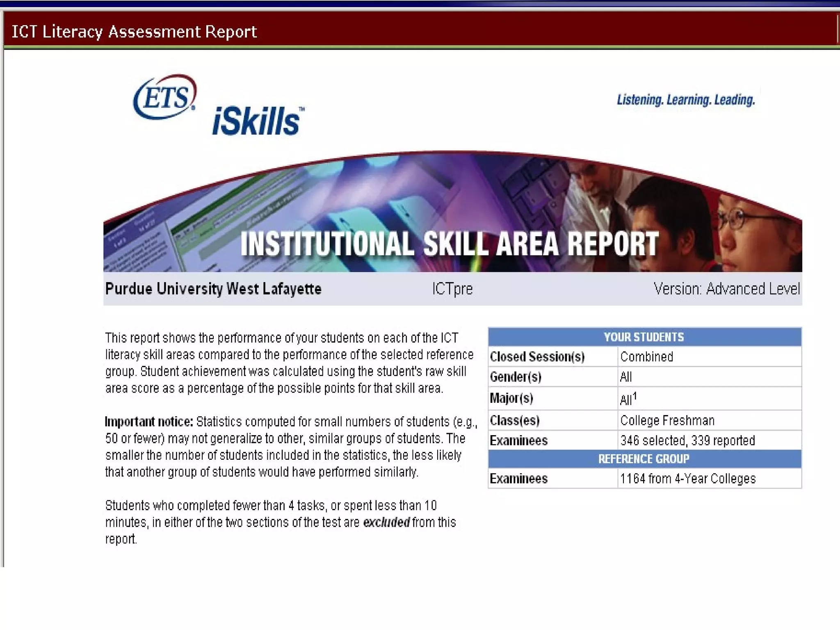Viewport: 840px width, 630px height.
Task: Click Version: Advanced Level text
Action: coord(726,289)
